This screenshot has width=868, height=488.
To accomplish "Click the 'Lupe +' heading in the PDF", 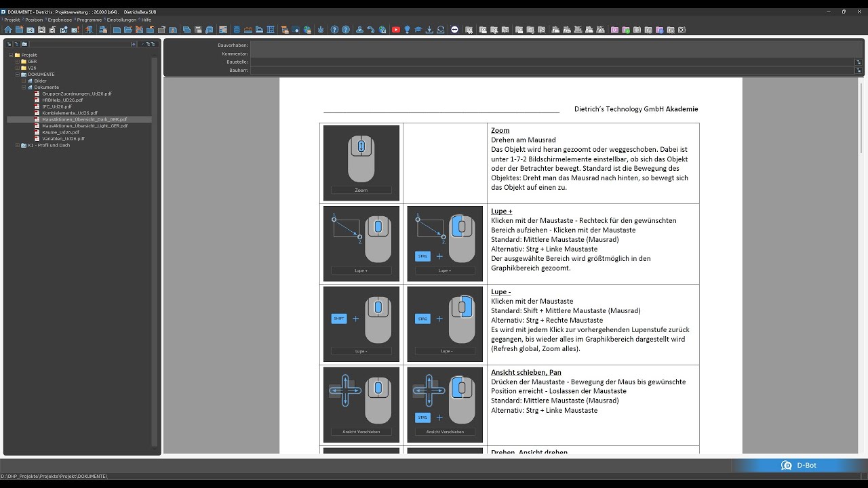I will [x=502, y=211].
